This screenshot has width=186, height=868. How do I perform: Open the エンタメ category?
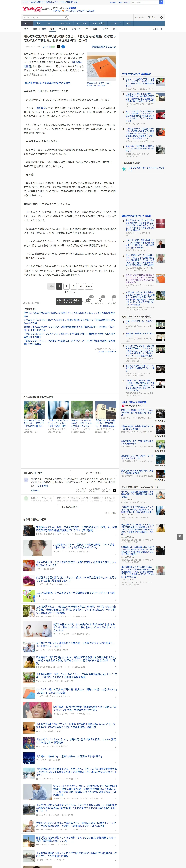(x=63, y=29)
